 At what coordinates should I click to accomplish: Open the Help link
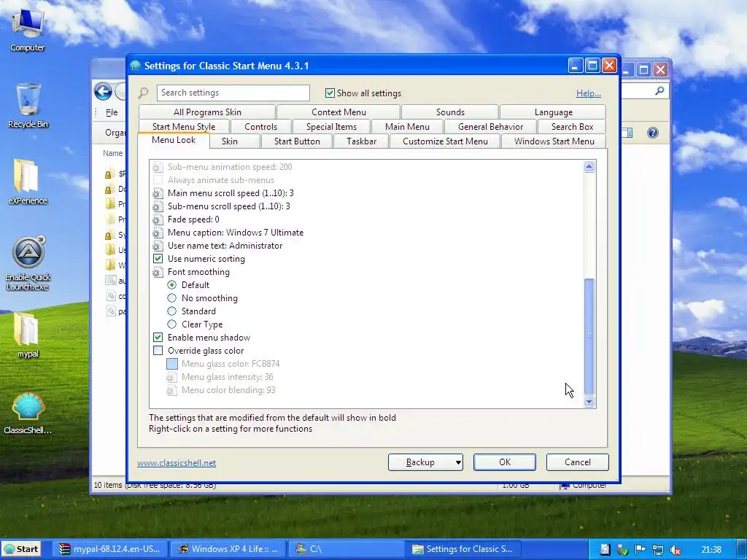(x=589, y=93)
